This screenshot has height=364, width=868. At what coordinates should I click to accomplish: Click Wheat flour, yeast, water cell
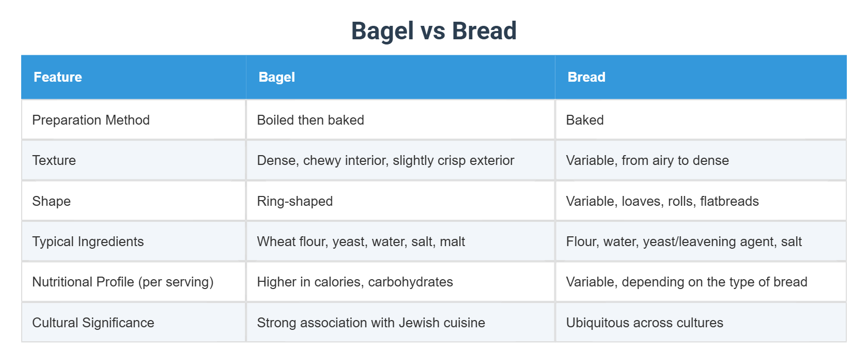(x=361, y=241)
